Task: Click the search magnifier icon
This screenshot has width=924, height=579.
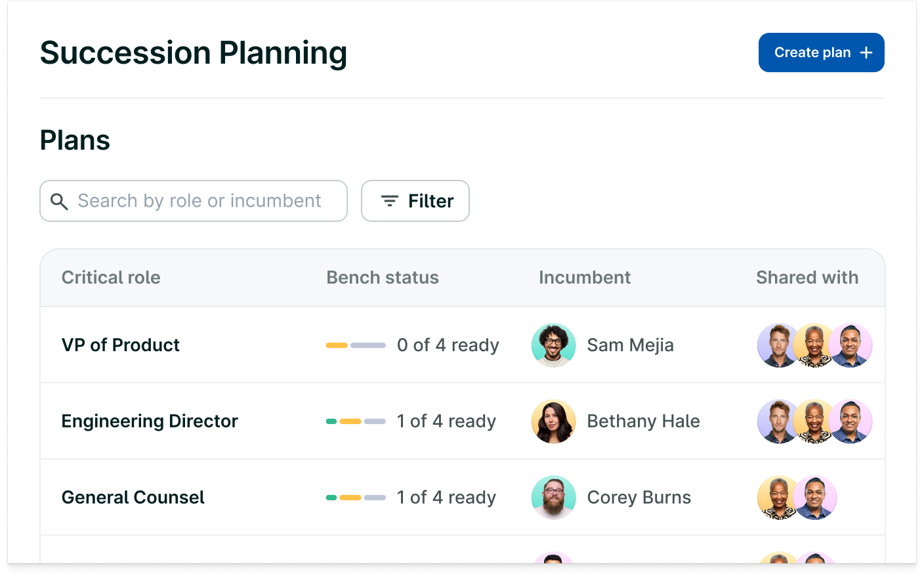Action: [59, 202]
